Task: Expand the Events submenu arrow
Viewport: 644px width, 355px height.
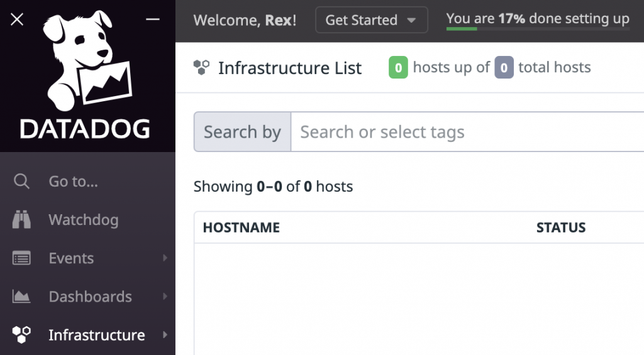Action: (x=165, y=258)
